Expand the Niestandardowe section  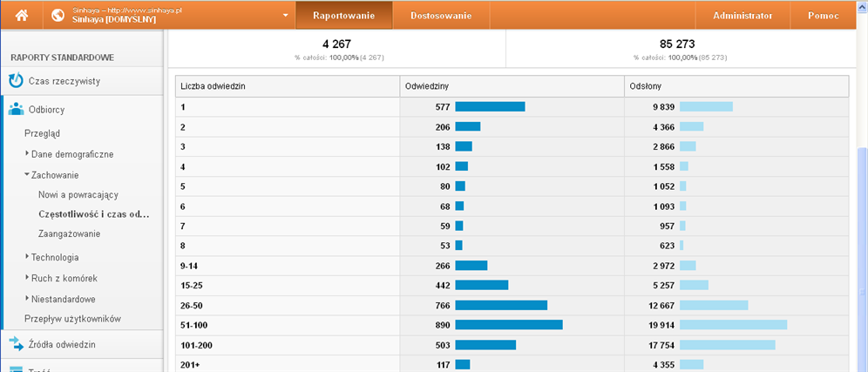point(28,299)
